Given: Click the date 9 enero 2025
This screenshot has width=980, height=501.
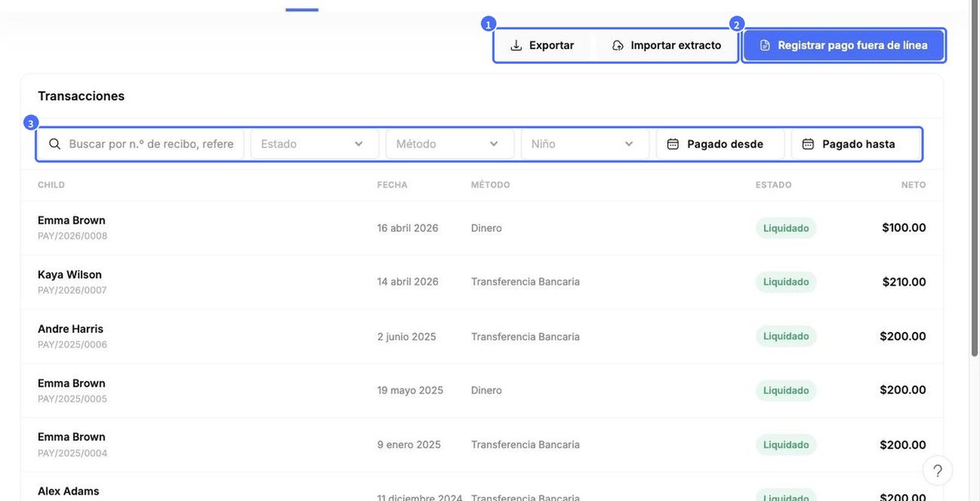Looking at the screenshot, I should [409, 445].
